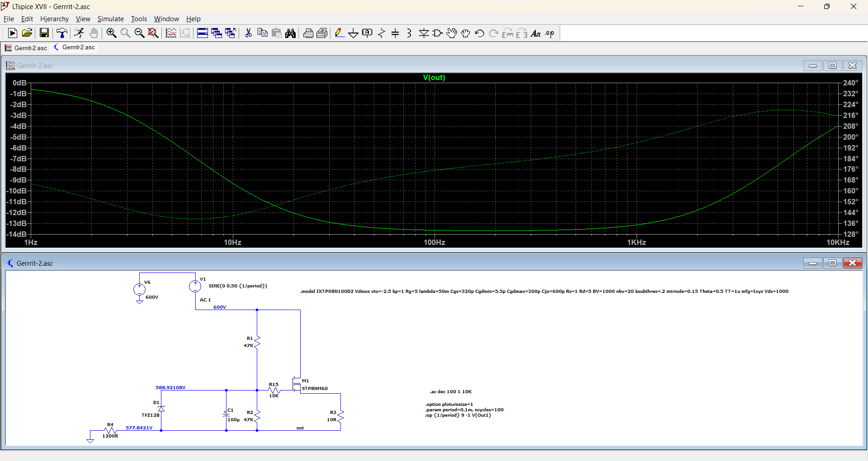Click the Undo arrow icon
Screen dimensions: 868x461
click(x=480, y=33)
